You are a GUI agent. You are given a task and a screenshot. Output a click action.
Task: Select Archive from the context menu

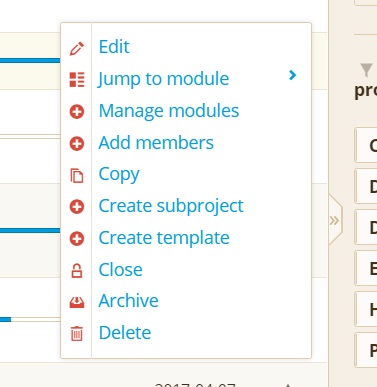pyautogui.click(x=129, y=301)
